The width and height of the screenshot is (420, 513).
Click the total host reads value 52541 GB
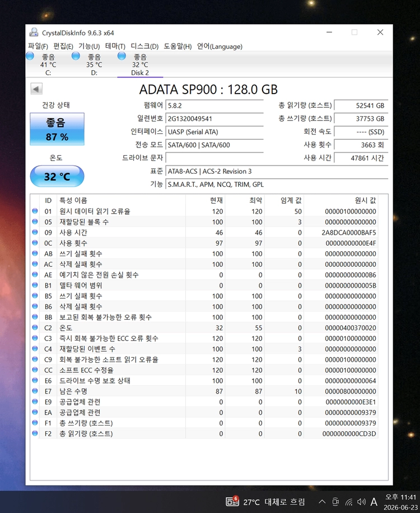(x=361, y=105)
